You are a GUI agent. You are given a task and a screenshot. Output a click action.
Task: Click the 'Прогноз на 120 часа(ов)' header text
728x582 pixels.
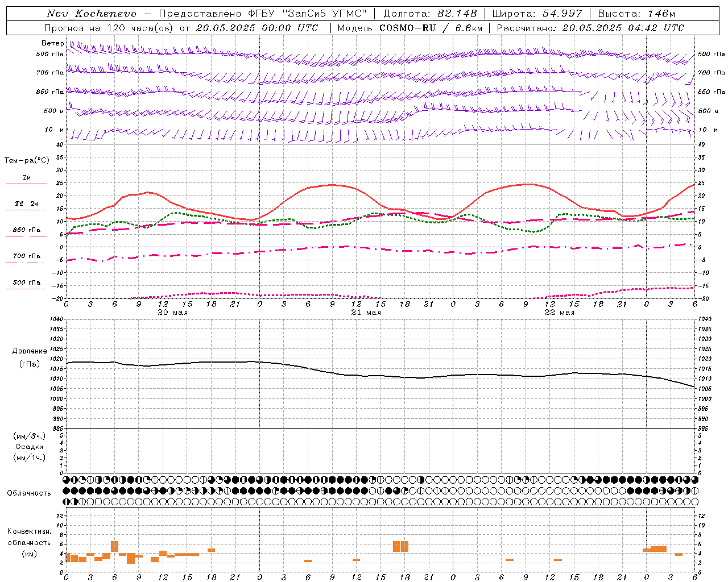(109, 28)
